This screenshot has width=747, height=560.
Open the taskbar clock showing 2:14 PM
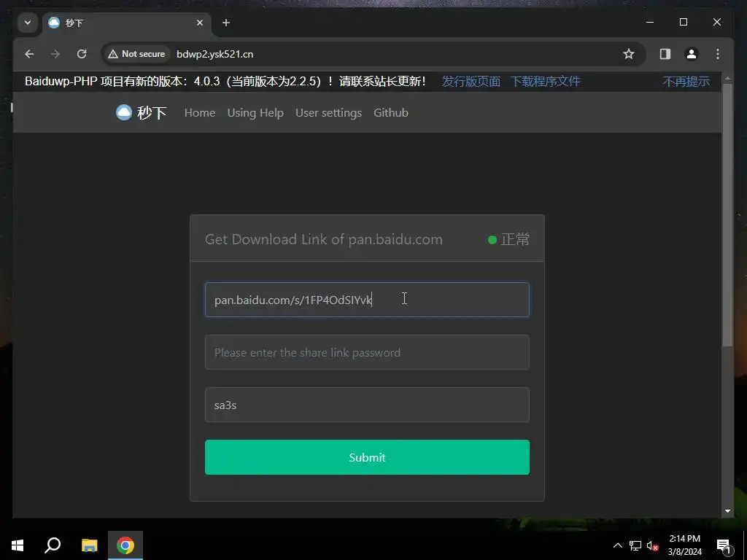684,545
